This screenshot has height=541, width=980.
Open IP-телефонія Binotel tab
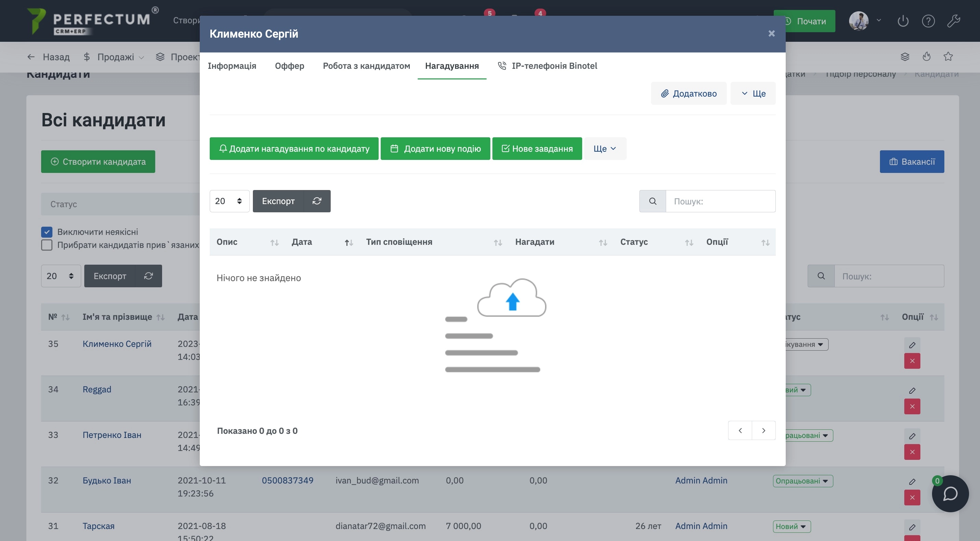[x=548, y=66]
